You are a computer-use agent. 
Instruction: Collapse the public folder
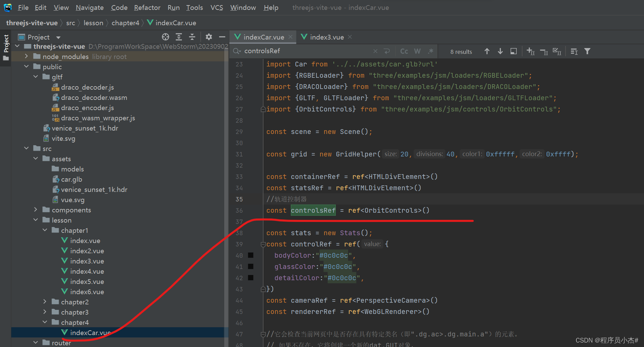[26, 66]
